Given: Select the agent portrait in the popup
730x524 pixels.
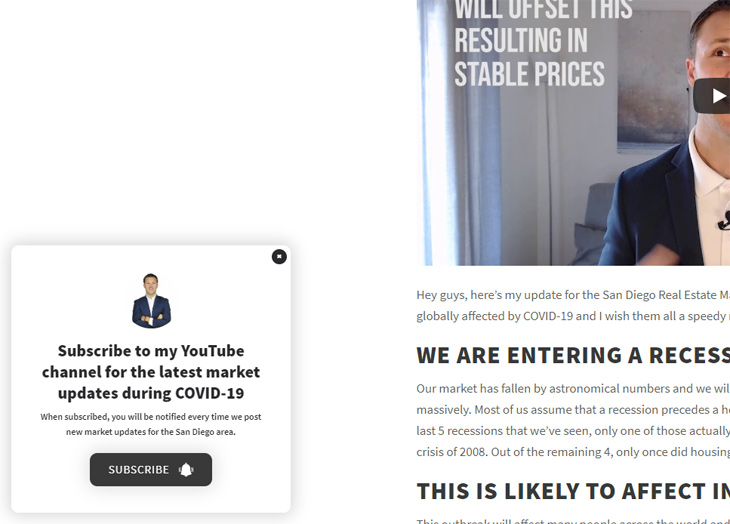Looking at the screenshot, I should click(151, 301).
